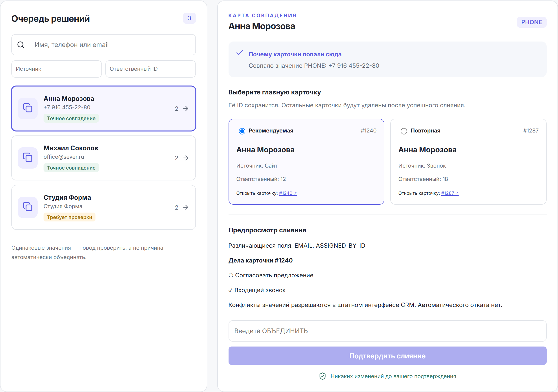The height and width of the screenshot is (392, 558).
Task: Click duplicate icon in Анна Морозова queue row
Action: [x=28, y=108]
